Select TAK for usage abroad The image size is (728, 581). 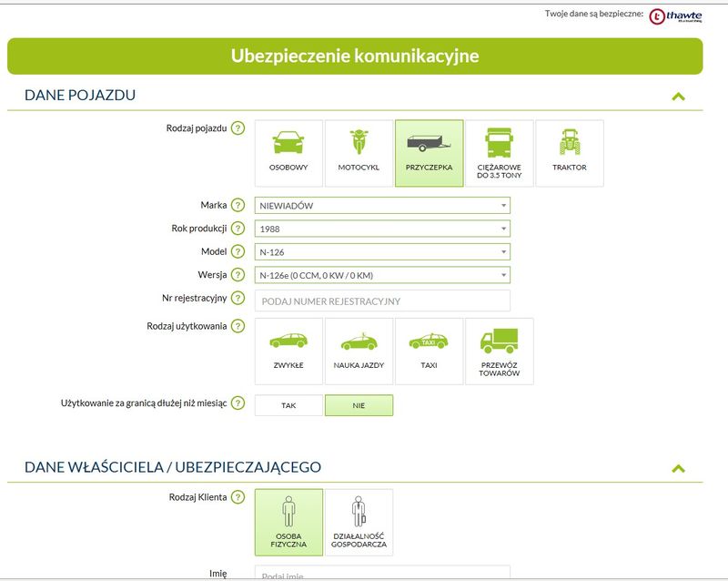click(288, 405)
